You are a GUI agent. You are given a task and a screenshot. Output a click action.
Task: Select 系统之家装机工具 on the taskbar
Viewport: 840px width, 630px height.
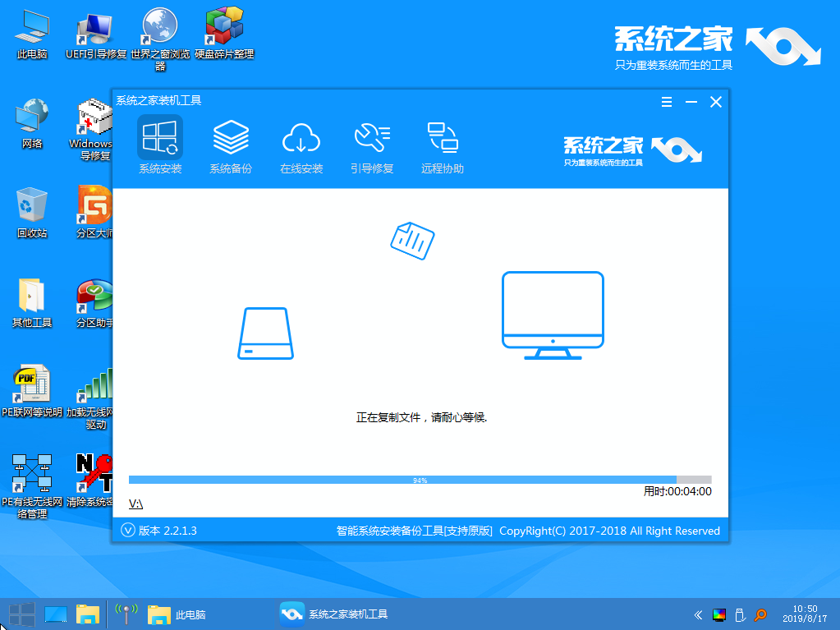click(337, 614)
